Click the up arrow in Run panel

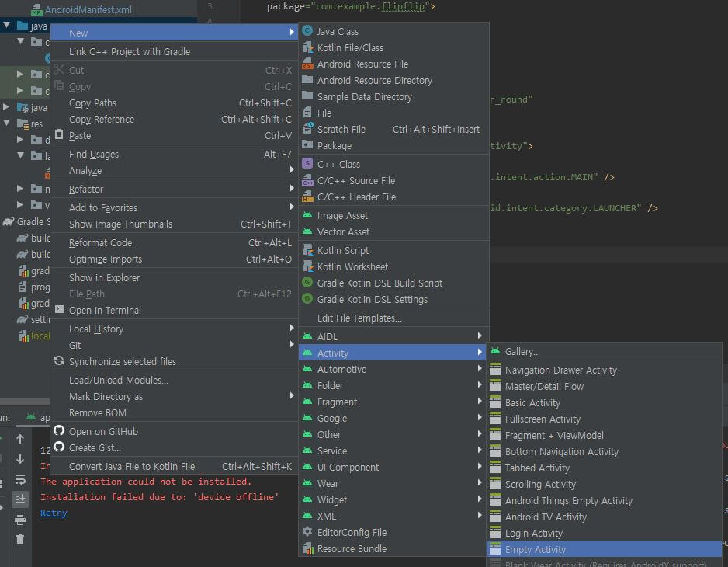coord(20,439)
